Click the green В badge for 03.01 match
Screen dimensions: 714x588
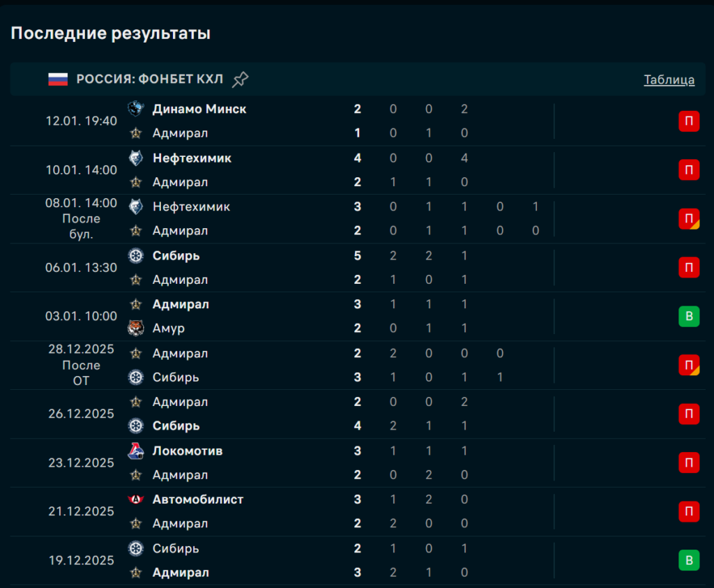689,317
